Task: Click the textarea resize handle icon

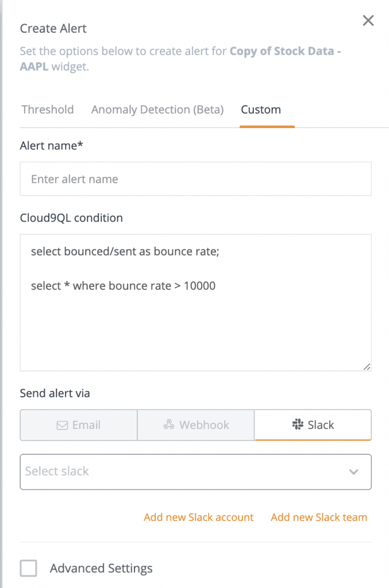Action: click(367, 366)
